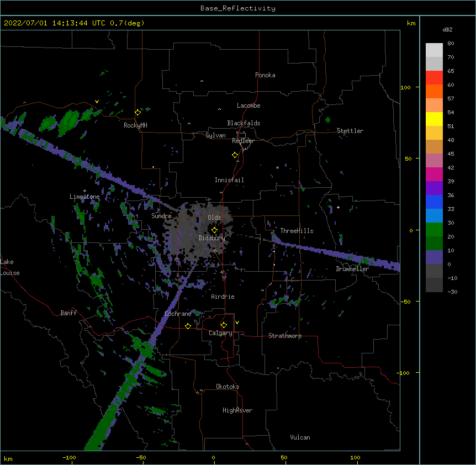
Task: Click the yellow V marker northwest of RockyMH
Action: click(97, 102)
